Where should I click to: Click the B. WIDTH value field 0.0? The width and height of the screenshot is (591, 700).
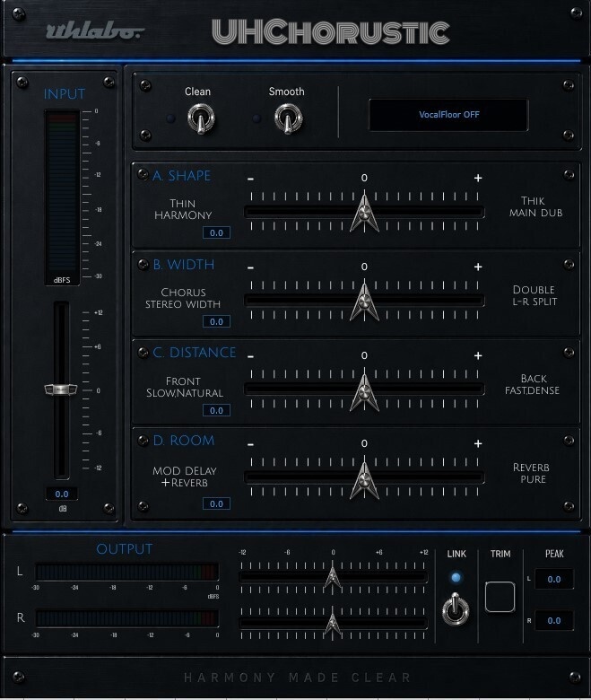pyautogui.click(x=216, y=321)
